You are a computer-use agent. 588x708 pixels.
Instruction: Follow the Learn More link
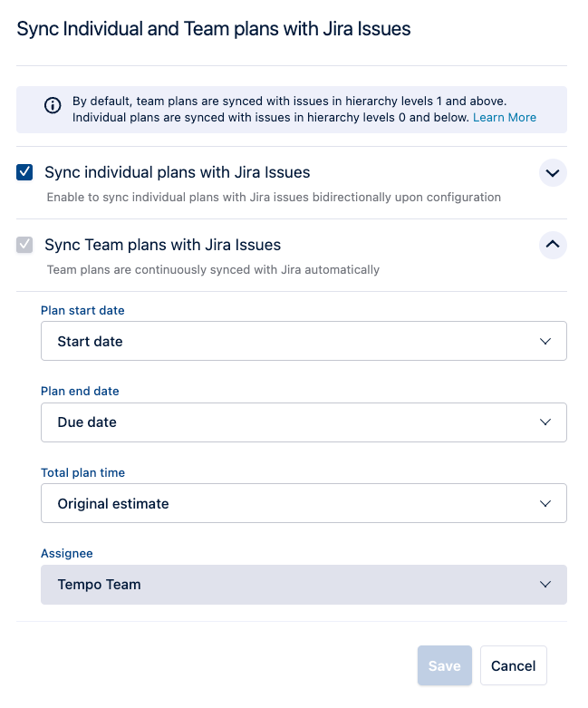(505, 118)
